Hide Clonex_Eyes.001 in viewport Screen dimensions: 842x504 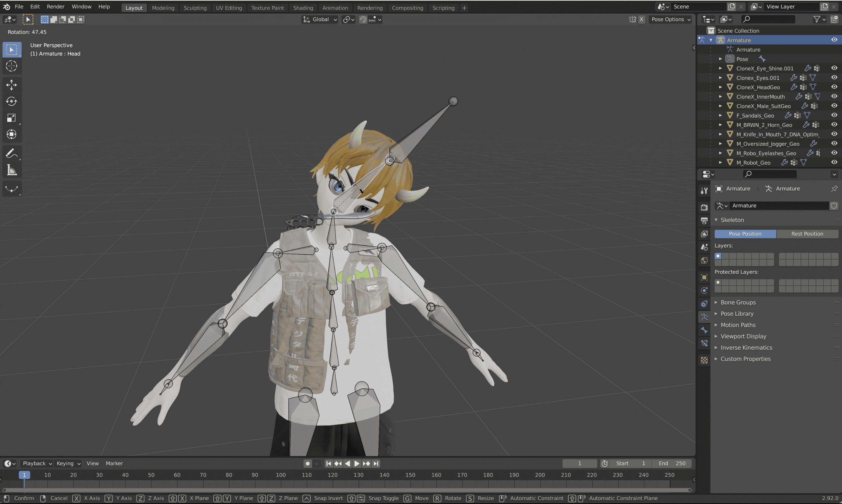coord(834,77)
